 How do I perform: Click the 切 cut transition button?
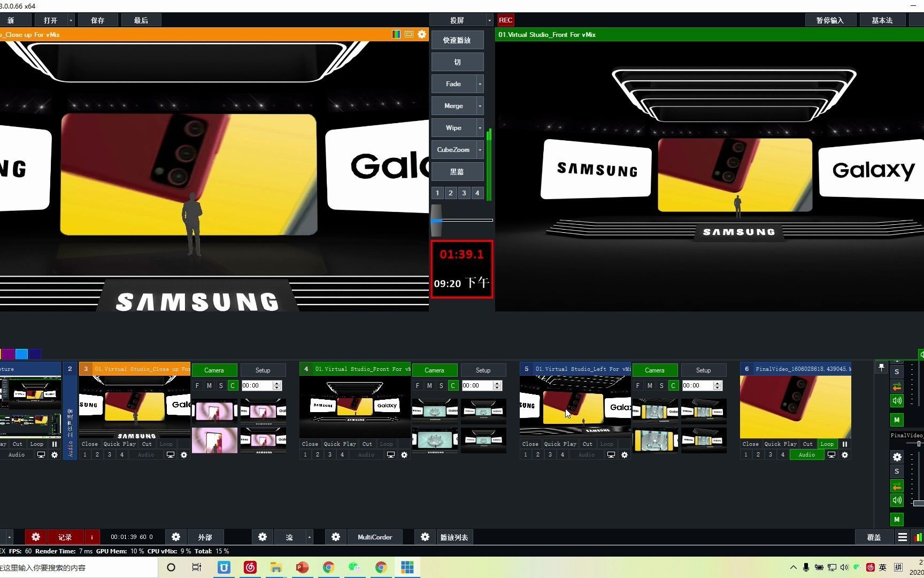457,62
